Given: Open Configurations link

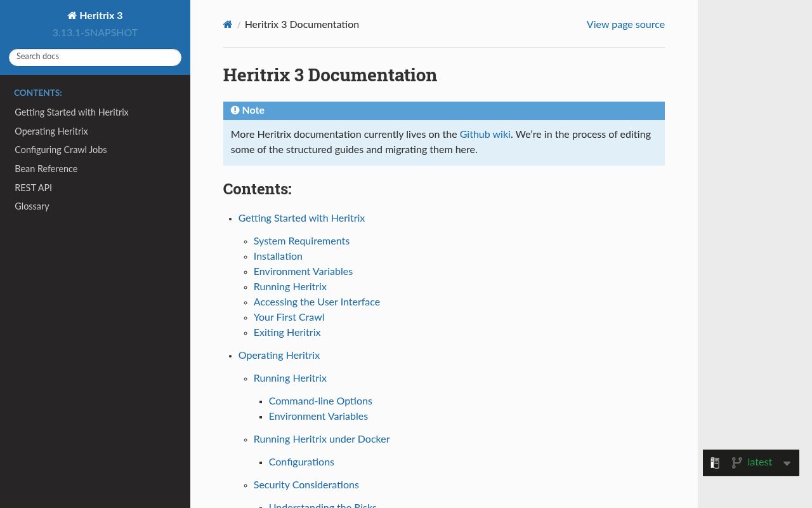Looking at the screenshot, I should (301, 462).
